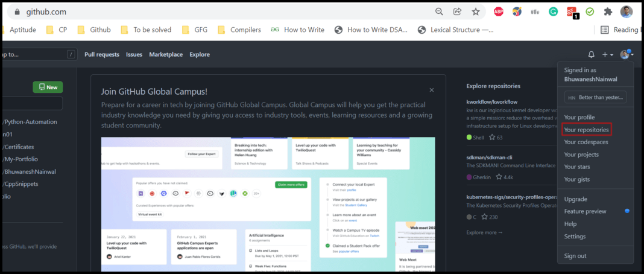The width and height of the screenshot is (644, 274).
Task: Open kubernetes-sigs/security-profiles-operator repository
Action: pos(512,197)
